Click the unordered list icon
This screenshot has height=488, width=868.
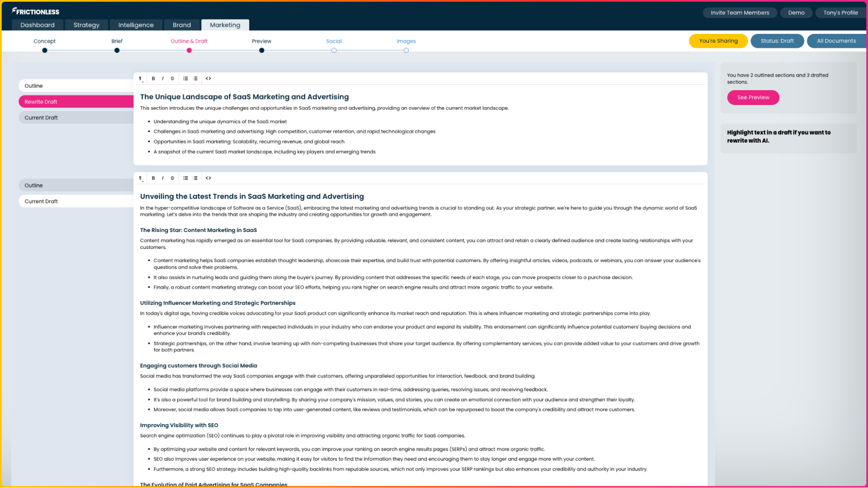pos(185,78)
